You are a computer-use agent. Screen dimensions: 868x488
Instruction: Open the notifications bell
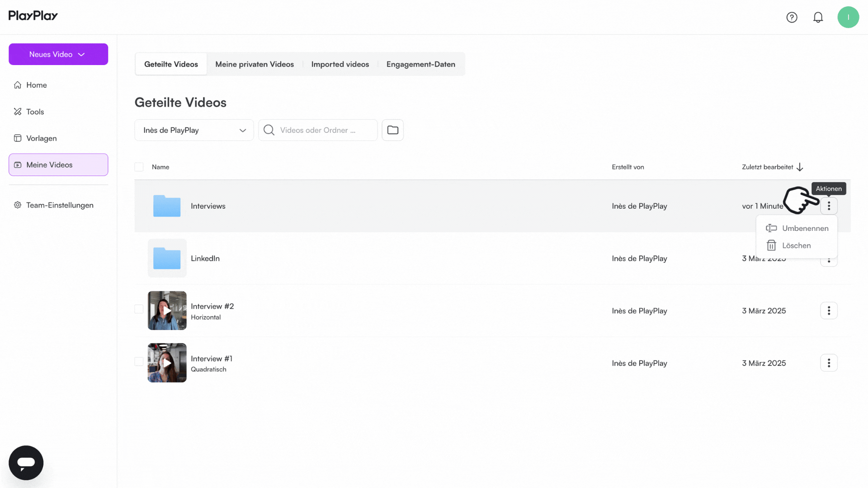click(818, 17)
